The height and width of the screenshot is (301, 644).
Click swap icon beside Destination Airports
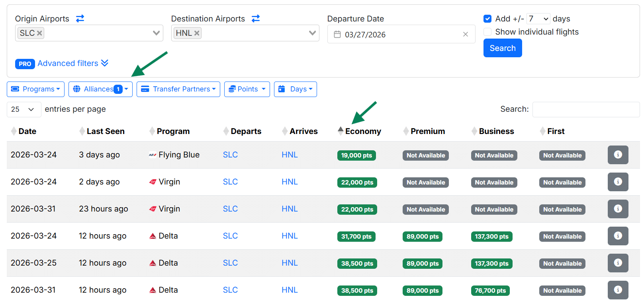pos(256,19)
